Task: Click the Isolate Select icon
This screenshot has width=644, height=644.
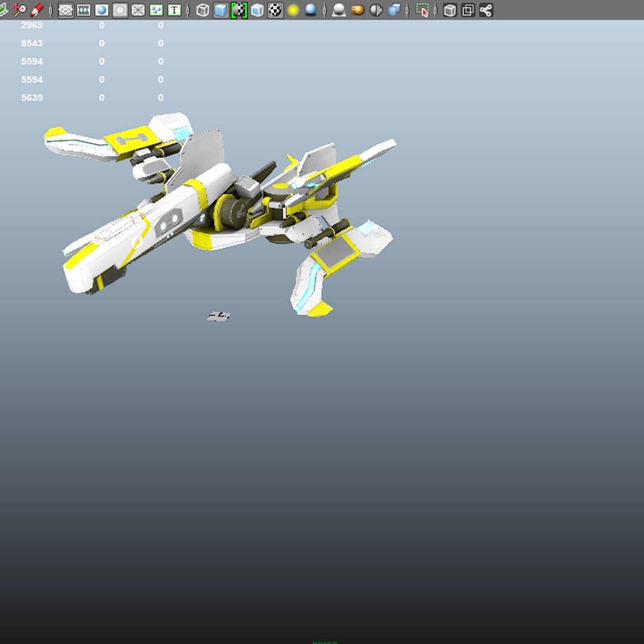Action: coord(422,10)
